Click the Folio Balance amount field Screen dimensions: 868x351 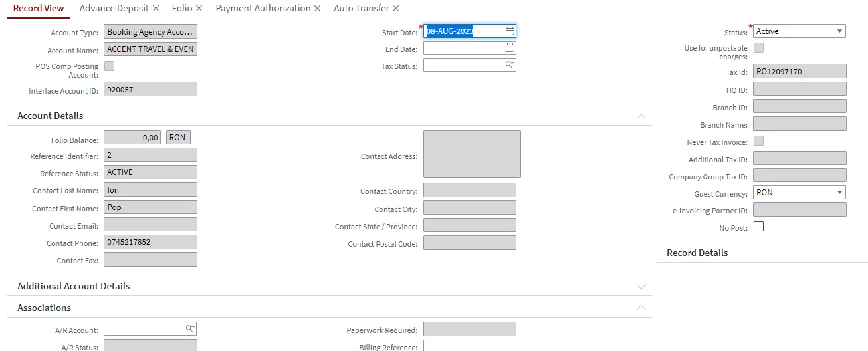133,138
